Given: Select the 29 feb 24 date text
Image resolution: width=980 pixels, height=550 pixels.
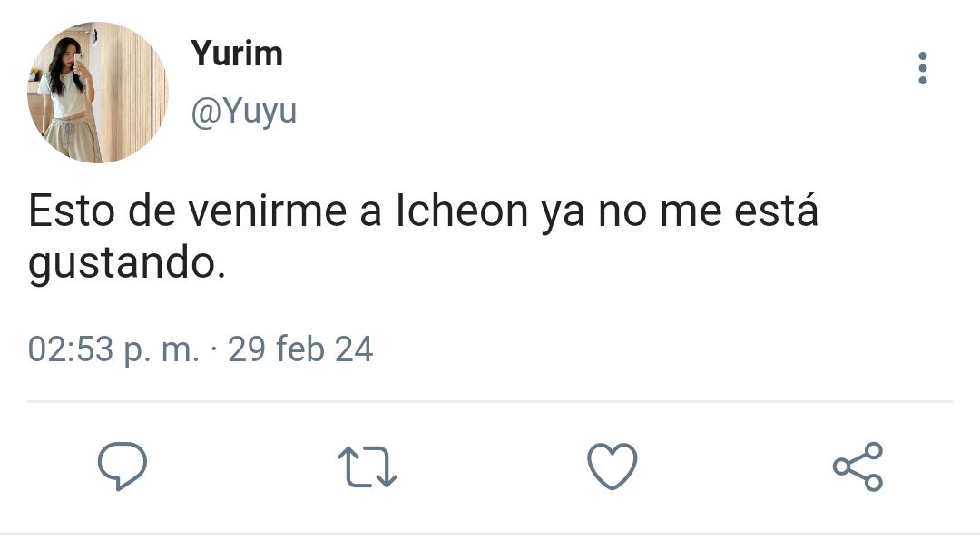Looking at the screenshot, I should click(x=300, y=349).
